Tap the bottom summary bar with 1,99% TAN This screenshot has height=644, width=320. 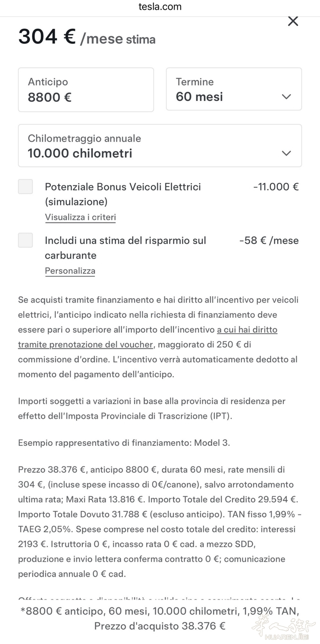click(160, 618)
